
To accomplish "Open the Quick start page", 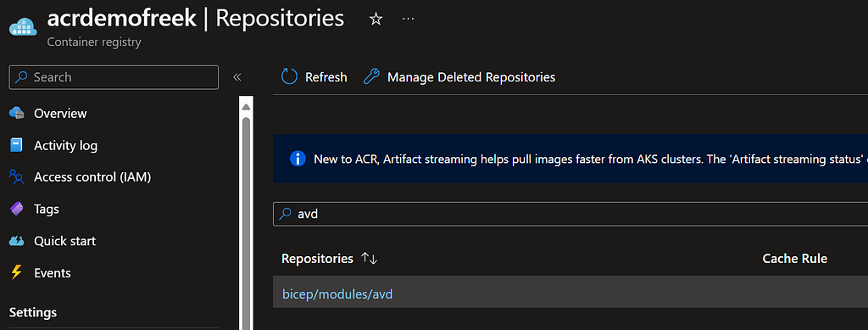I will click(x=64, y=242).
